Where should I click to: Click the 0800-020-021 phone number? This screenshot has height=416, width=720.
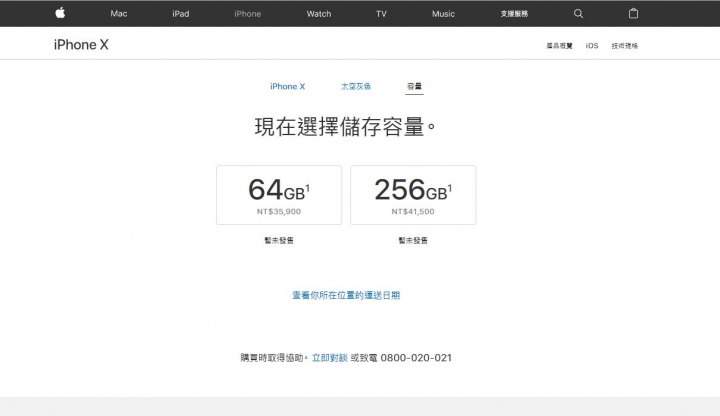[416, 358]
